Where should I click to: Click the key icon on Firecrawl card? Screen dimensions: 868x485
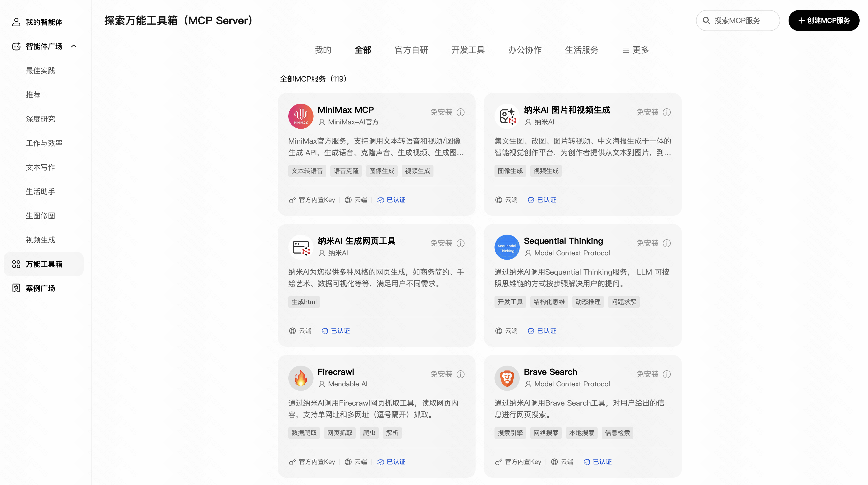(292, 462)
